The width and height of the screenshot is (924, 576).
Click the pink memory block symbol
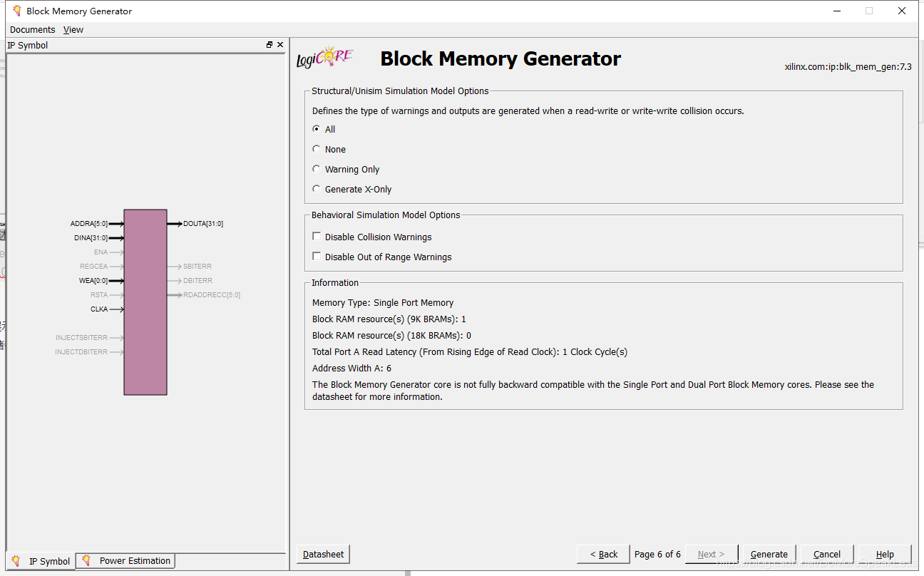click(x=145, y=302)
